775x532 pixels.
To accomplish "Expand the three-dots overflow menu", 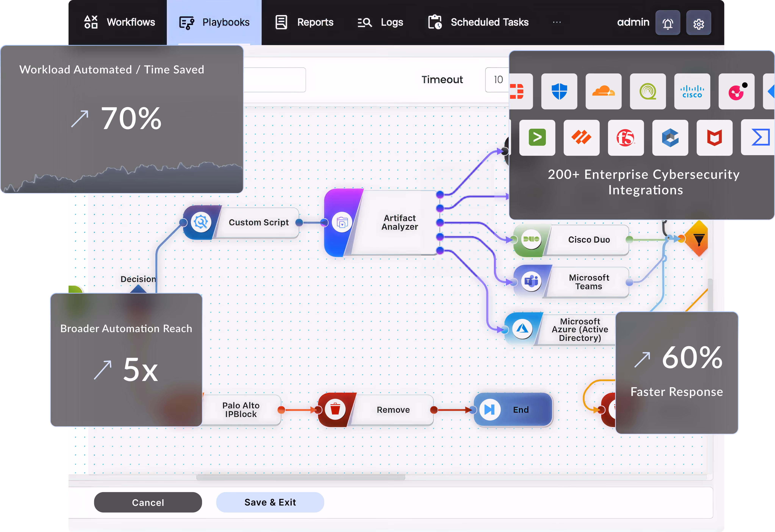I will click(556, 22).
